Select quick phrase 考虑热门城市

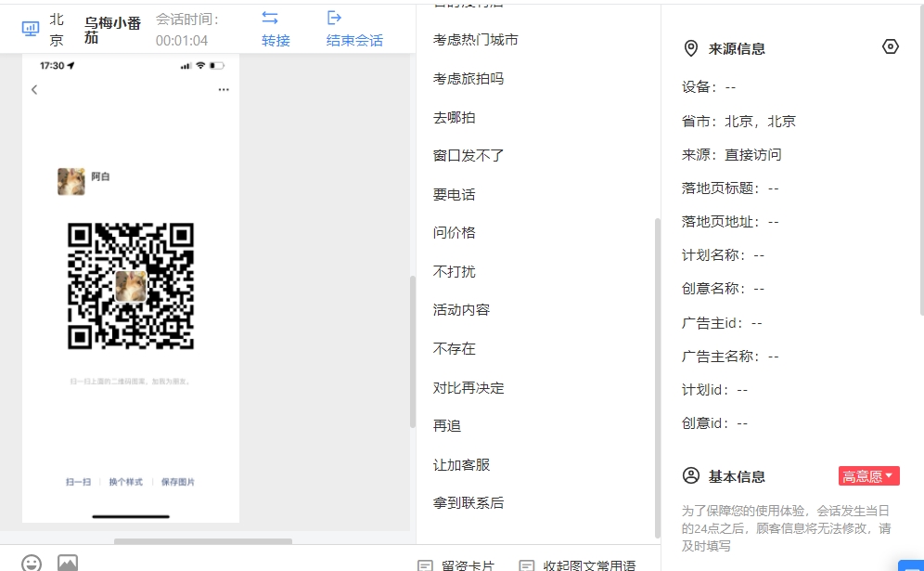pos(476,40)
